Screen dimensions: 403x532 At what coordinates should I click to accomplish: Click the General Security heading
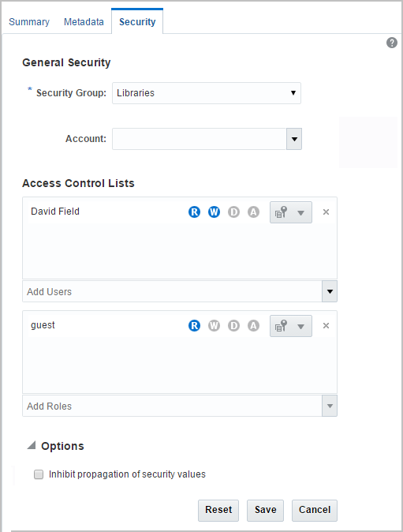click(66, 62)
